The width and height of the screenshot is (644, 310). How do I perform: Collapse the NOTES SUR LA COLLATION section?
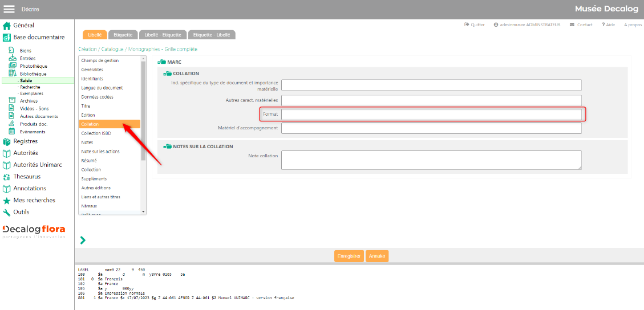click(167, 146)
